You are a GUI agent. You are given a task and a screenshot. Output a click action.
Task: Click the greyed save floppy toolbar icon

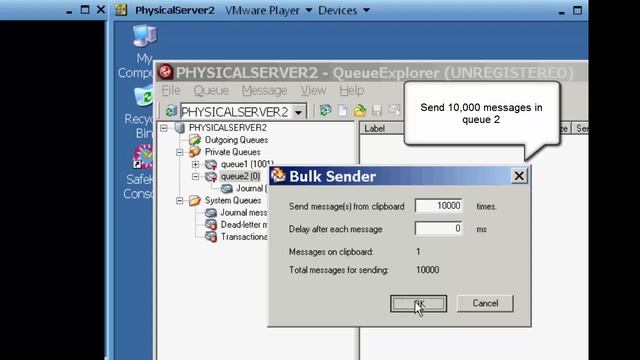point(377,111)
